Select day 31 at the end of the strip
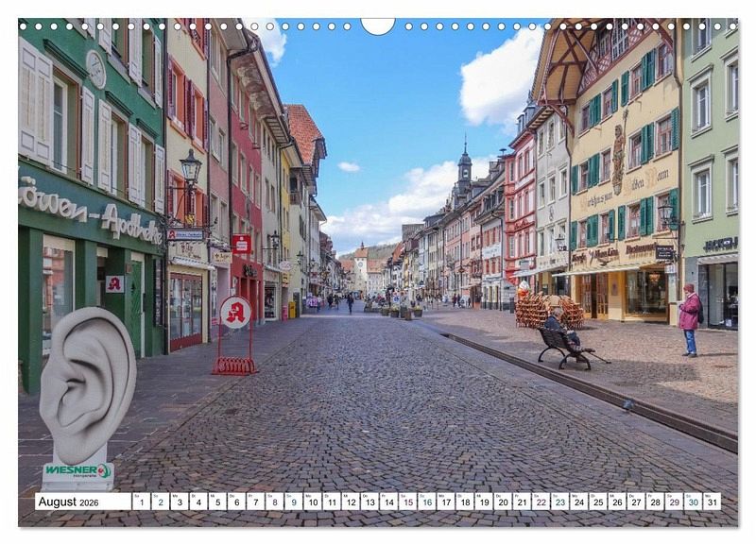 [712, 502]
